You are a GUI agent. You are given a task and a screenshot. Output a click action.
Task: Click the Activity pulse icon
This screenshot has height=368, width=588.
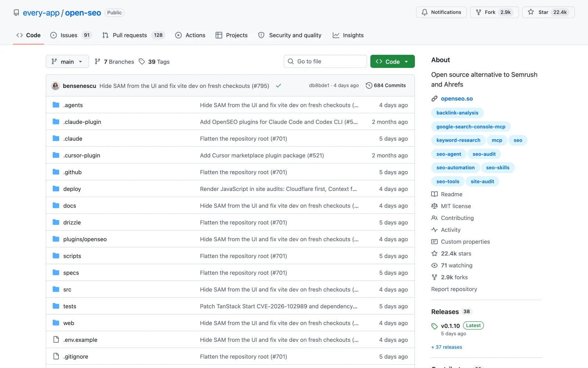coord(434,230)
